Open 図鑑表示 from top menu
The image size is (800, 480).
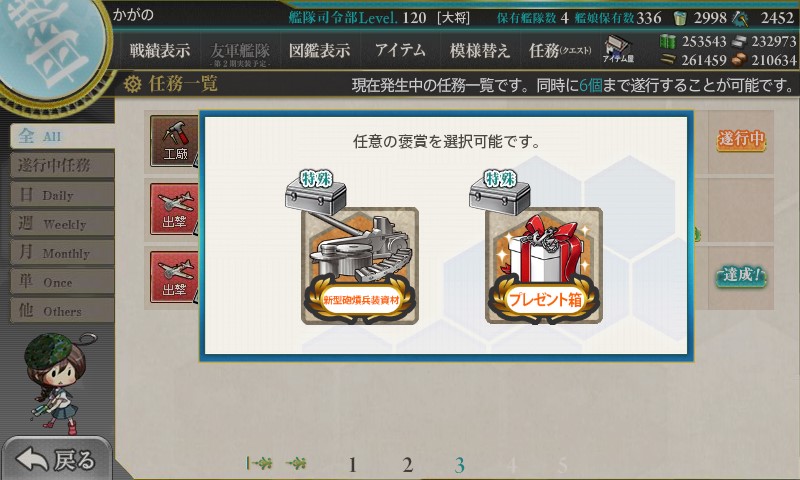tap(319, 50)
